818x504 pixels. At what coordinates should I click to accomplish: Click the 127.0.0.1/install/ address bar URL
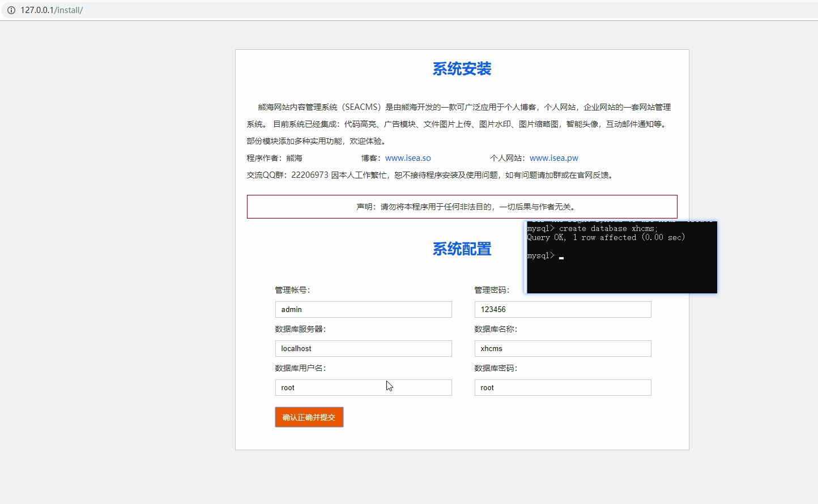[x=52, y=10]
